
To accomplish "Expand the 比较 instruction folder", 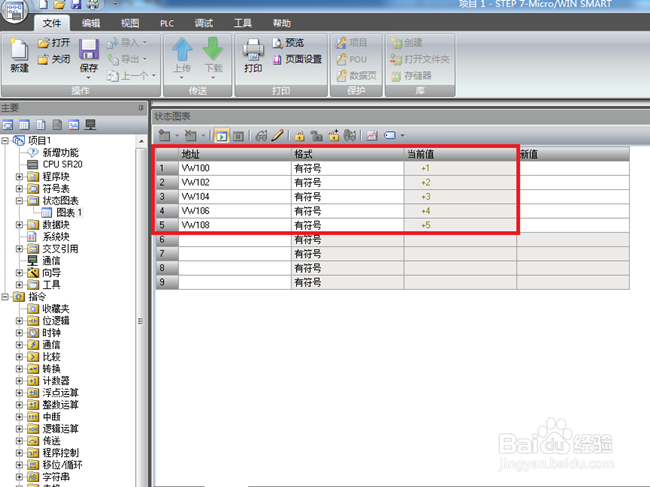I will point(19,357).
